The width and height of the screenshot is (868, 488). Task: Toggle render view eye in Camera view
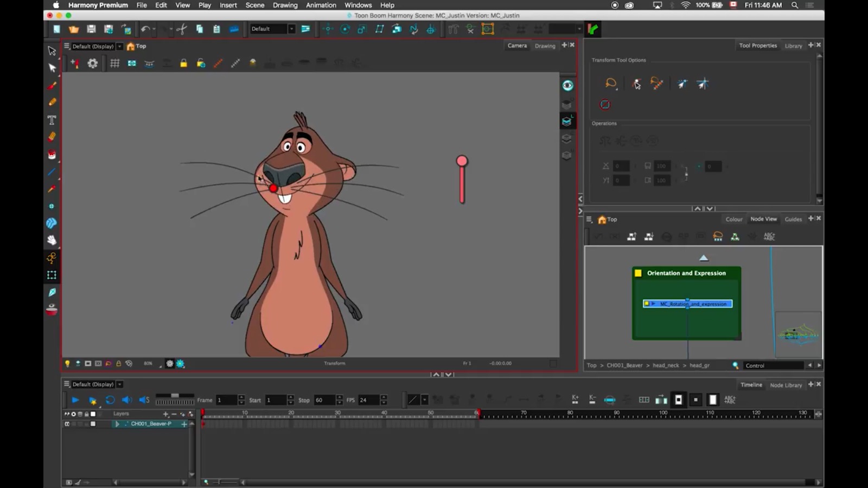click(x=567, y=86)
